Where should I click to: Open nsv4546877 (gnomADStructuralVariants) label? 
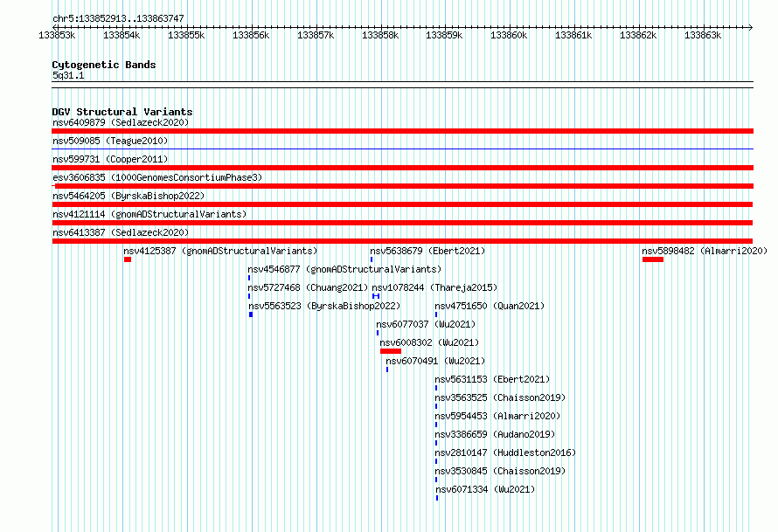pos(344,269)
